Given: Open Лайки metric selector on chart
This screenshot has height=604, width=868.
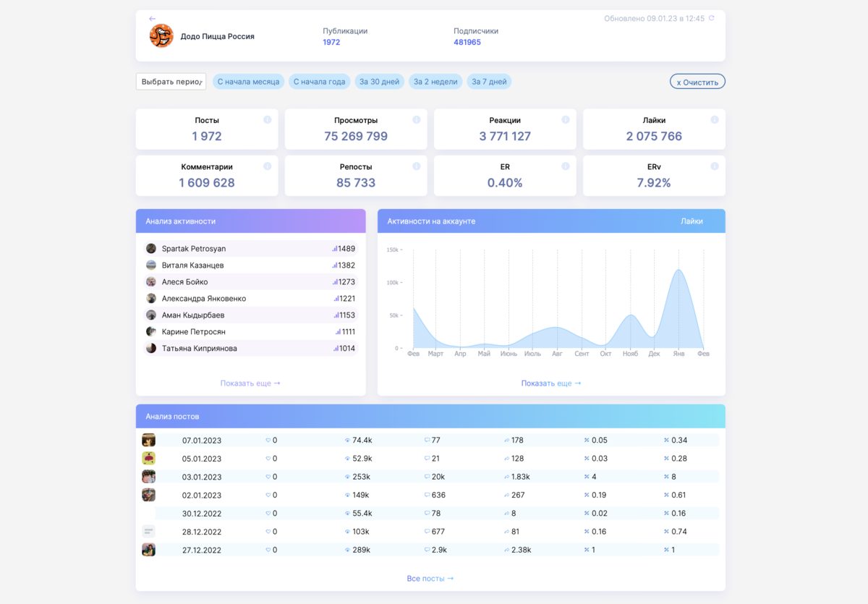Looking at the screenshot, I should (x=692, y=221).
